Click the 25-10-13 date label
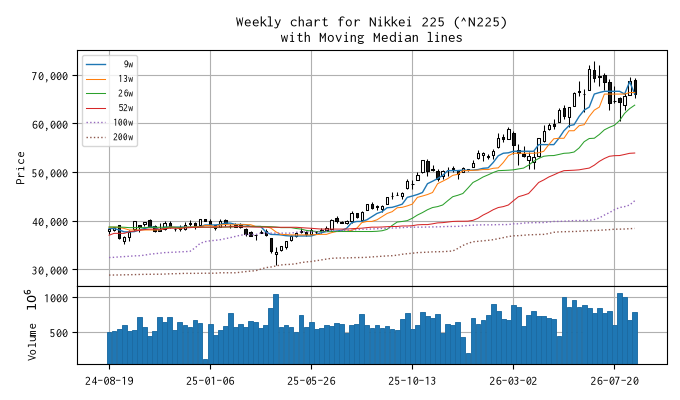The height and width of the screenshot is (400, 680). (x=412, y=381)
